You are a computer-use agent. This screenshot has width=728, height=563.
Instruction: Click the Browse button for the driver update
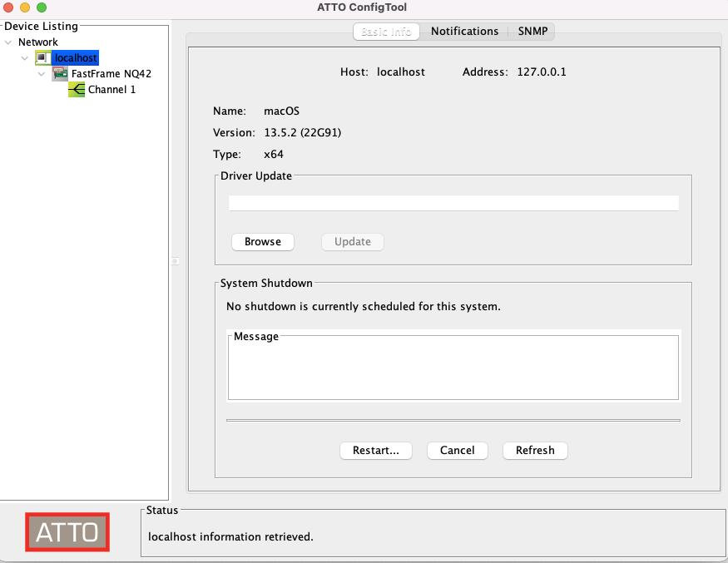click(x=263, y=242)
